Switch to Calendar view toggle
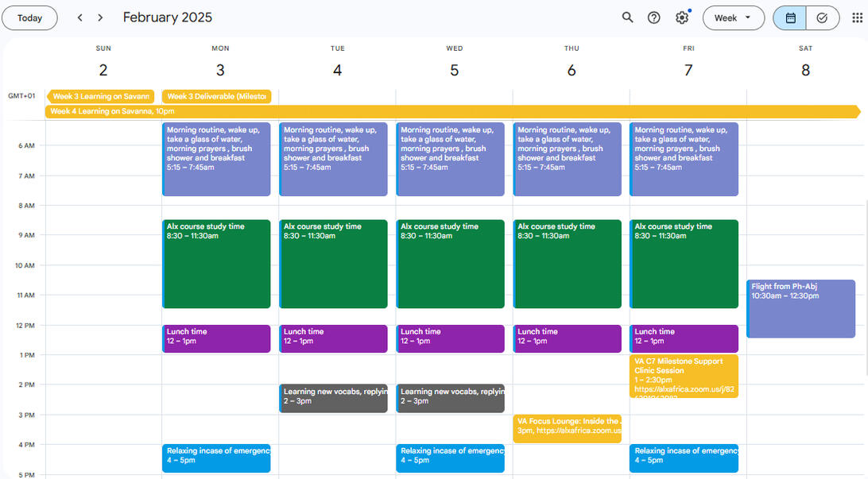The width and height of the screenshot is (868, 479). (x=790, y=17)
